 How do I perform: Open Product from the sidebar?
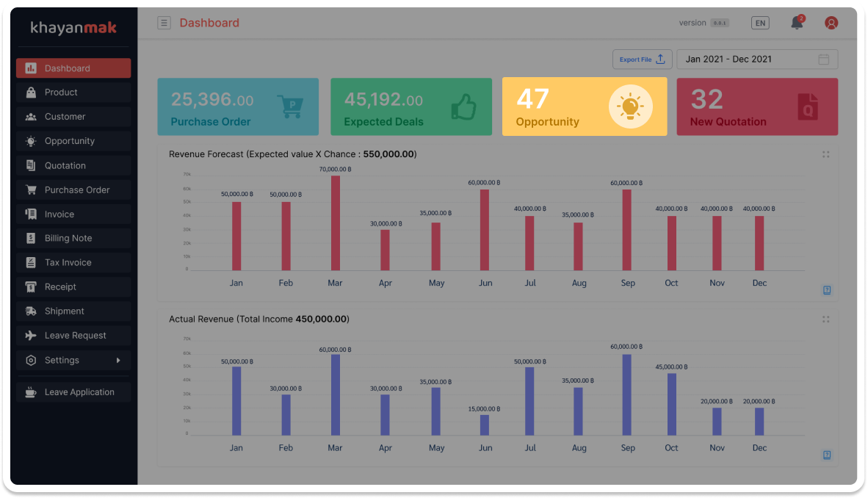point(61,93)
